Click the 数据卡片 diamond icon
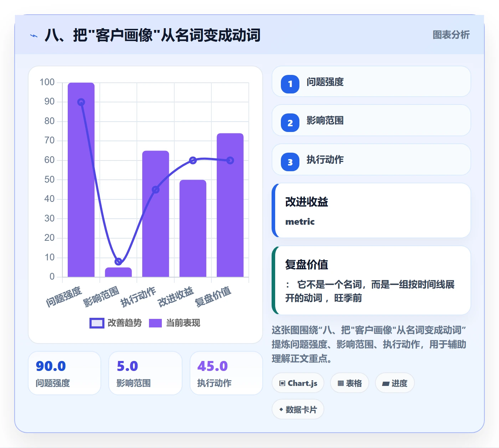The width and height of the screenshot is (499, 448). pos(281,409)
